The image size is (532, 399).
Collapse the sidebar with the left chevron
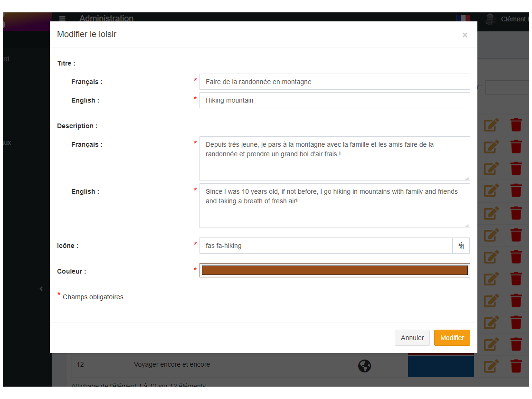pyautogui.click(x=41, y=288)
